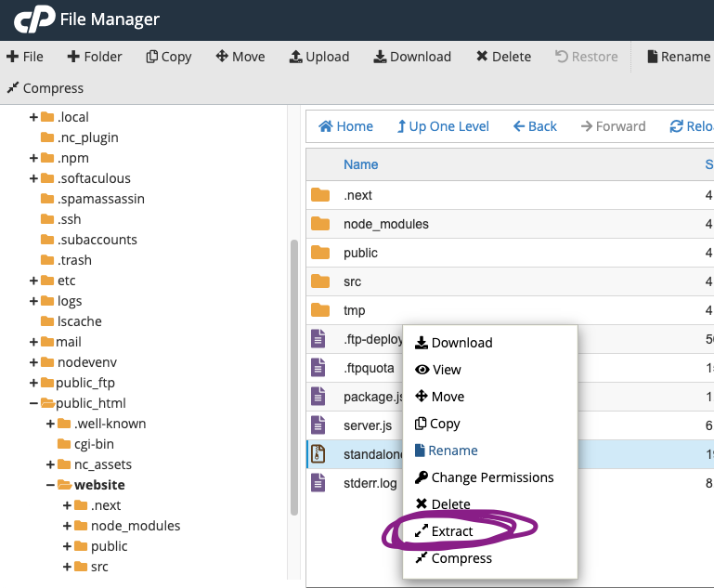The image size is (714, 588).
Task: Select .ssh in the folder tree
Action: coord(70,219)
